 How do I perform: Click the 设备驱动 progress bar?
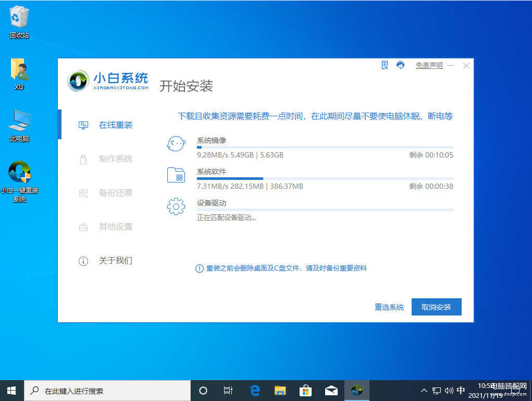pos(325,210)
